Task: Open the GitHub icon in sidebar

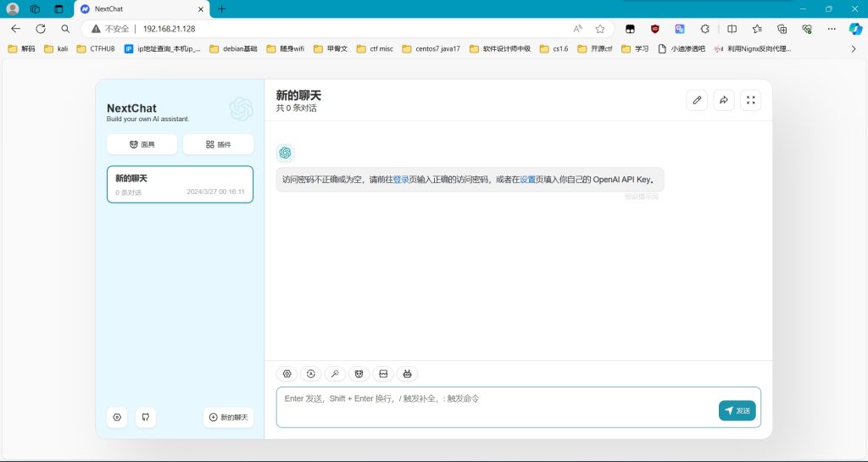Action: tap(145, 417)
